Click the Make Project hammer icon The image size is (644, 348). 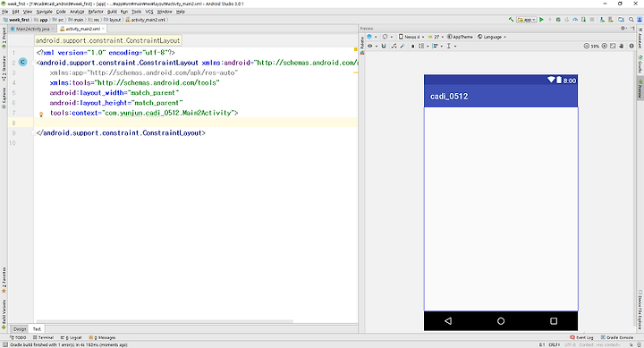click(x=512, y=20)
